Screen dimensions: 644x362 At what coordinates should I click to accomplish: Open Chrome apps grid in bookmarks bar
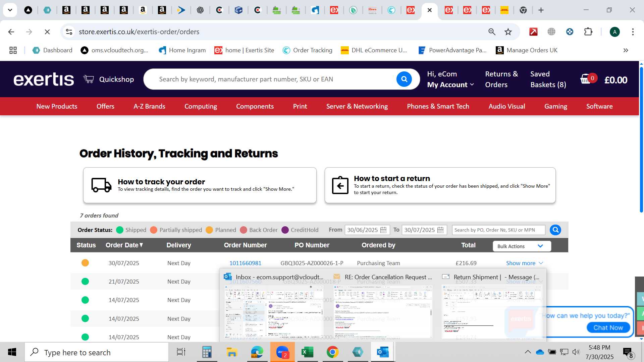(13, 50)
